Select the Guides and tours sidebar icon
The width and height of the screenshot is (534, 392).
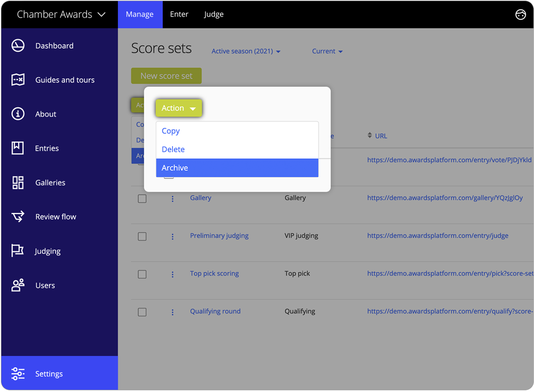pyautogui.click(x=18, y=80)
